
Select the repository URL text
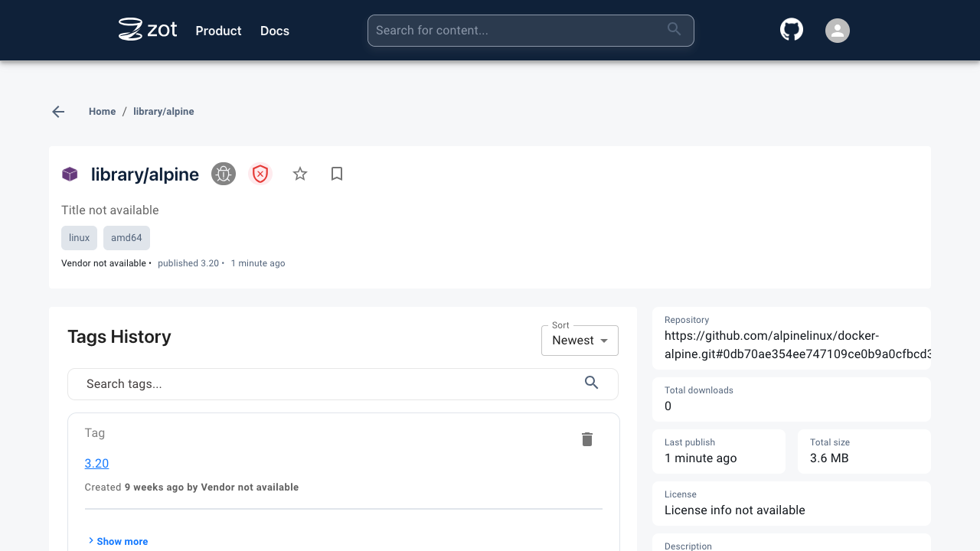pos(798,344)
